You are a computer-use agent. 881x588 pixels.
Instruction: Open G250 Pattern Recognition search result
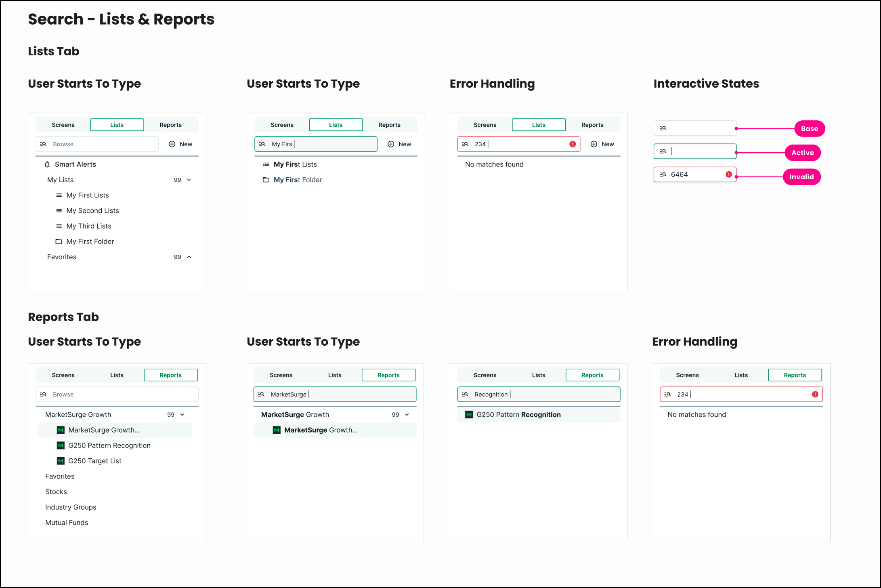[x=539, y=415]
